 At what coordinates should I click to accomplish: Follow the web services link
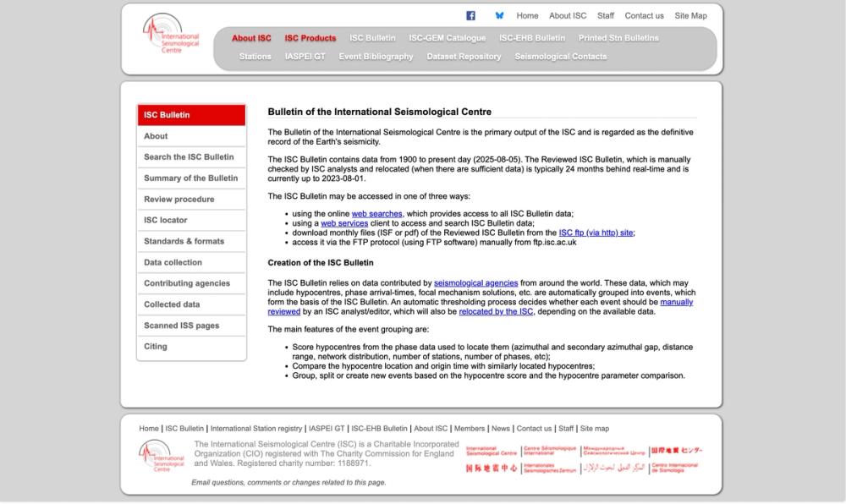pyautogui.click(x=344, y=223)
